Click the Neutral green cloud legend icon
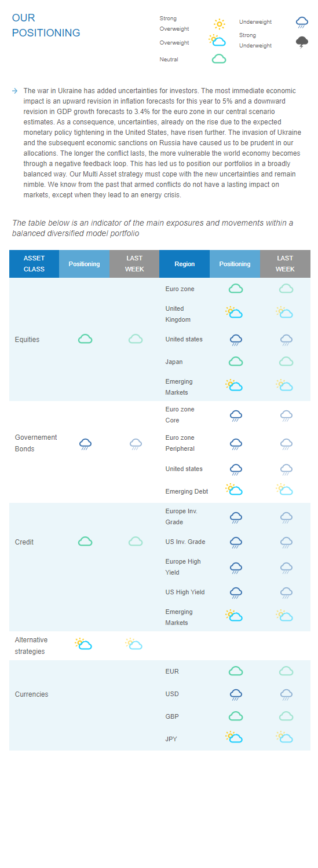The width and height of the screenshot is (318, 868). [219, 59]
